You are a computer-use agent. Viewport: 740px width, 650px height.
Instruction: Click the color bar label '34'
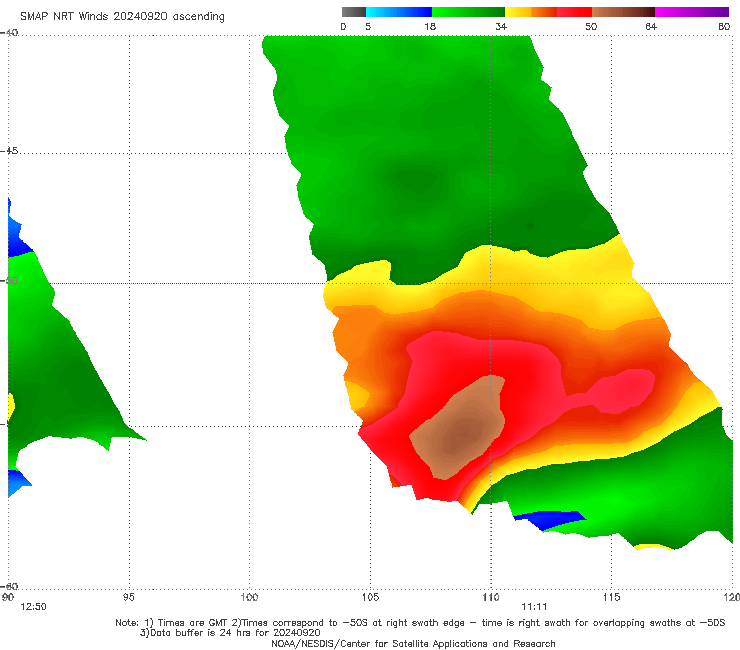pyautogui.click(x=501, y=27)
